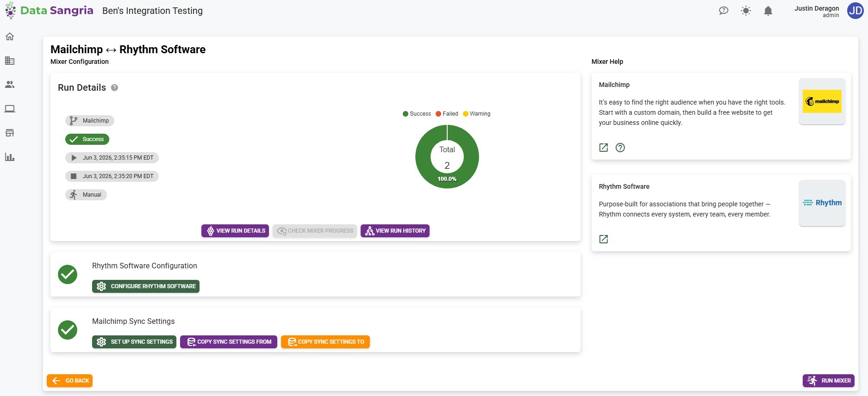The width and height of the screenshot is (868, 396).
Task: Toggle the Success legend item
Action: [x=417, y=114]
